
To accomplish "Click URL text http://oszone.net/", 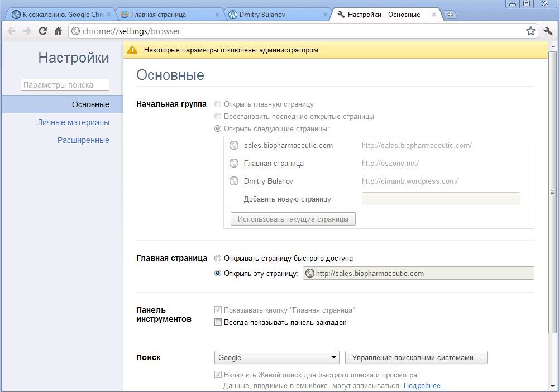I will tap(390, 163).
